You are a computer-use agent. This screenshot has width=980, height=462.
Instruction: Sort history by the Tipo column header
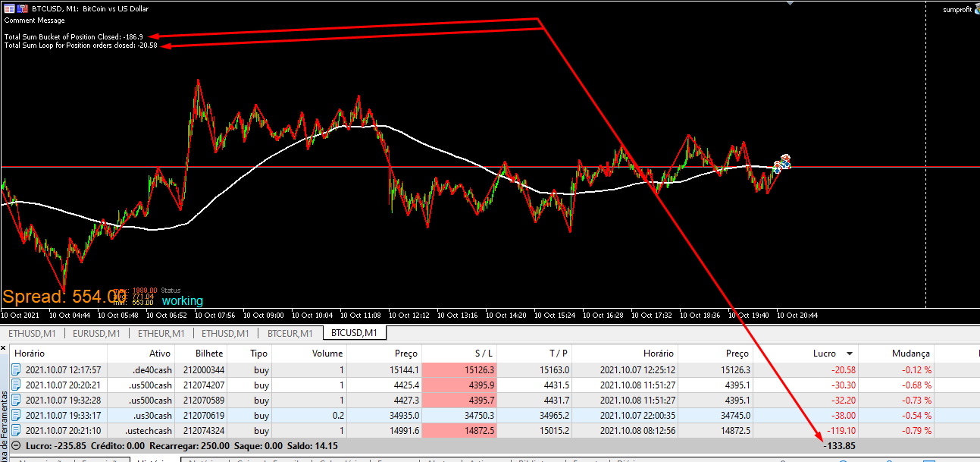[x=250, y=354]
